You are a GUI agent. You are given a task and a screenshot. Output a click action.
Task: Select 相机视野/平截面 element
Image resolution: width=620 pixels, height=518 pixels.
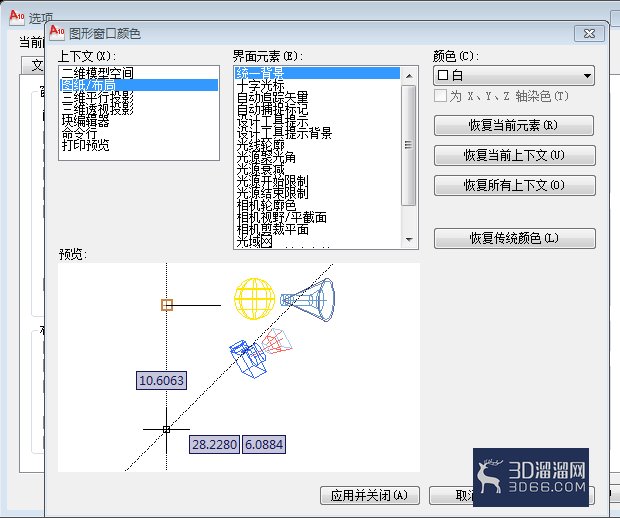point(317,217)
